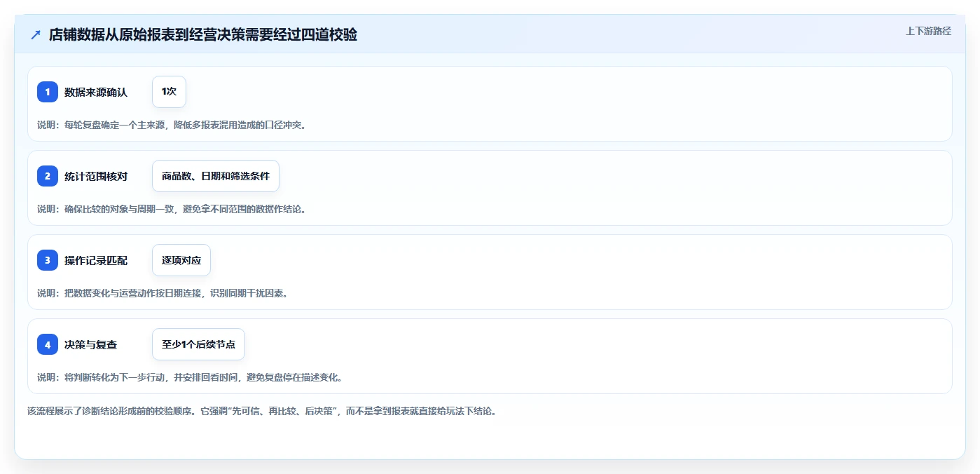
Task: Click the 1次 pill
Action: click(x=169, y=92)
